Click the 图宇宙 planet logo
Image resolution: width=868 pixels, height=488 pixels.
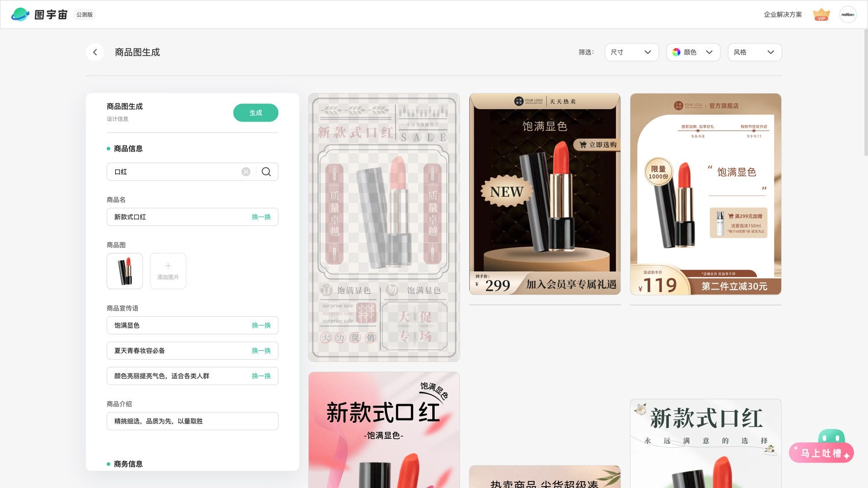20,14
